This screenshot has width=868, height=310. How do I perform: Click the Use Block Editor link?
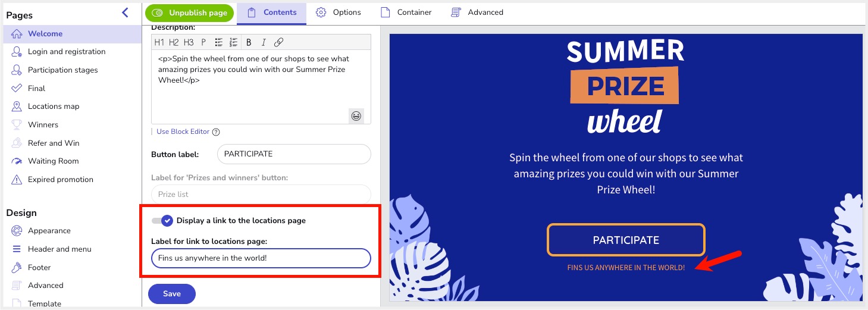[183, 132]
